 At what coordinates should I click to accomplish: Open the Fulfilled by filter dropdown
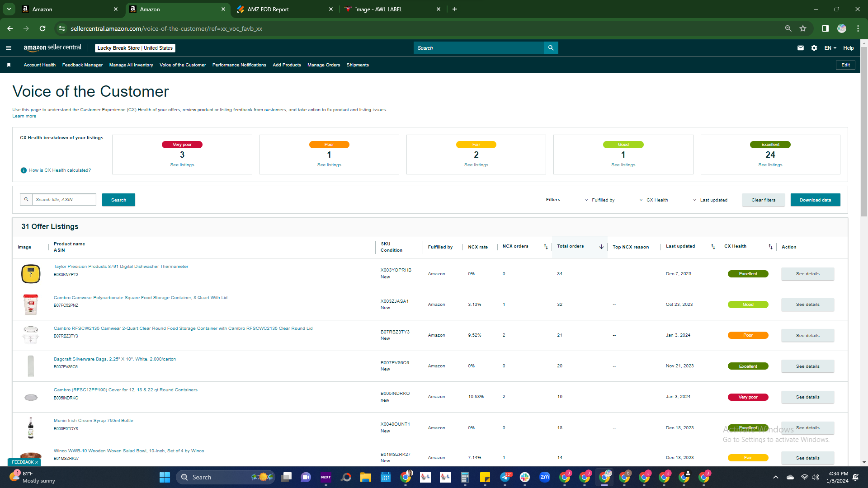point(600,200)
